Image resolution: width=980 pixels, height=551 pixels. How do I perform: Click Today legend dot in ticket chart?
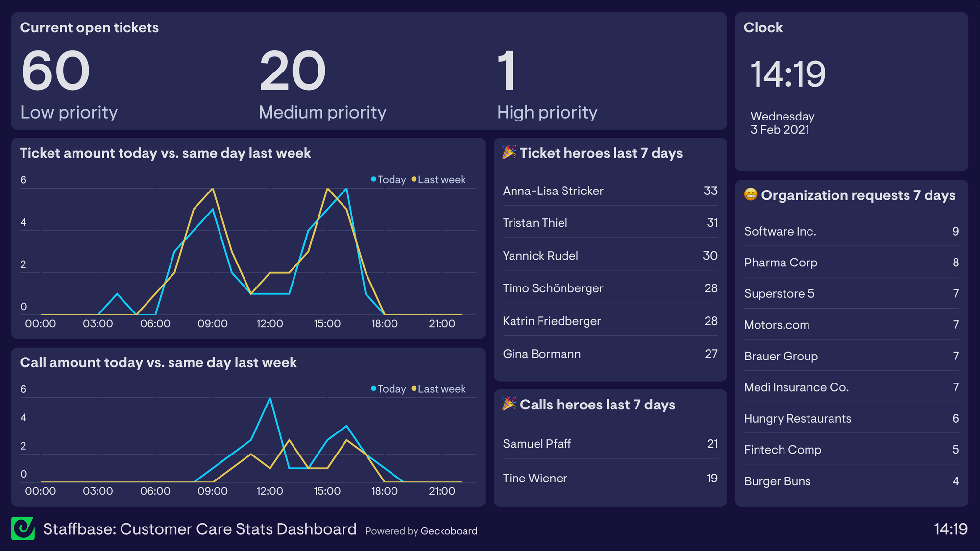point(374,179)
